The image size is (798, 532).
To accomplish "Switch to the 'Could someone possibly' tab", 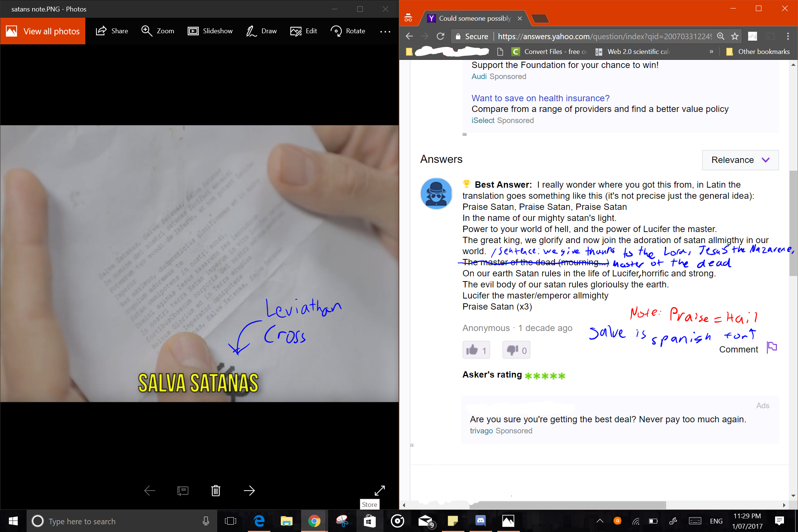I will click(x=474, y=18).
